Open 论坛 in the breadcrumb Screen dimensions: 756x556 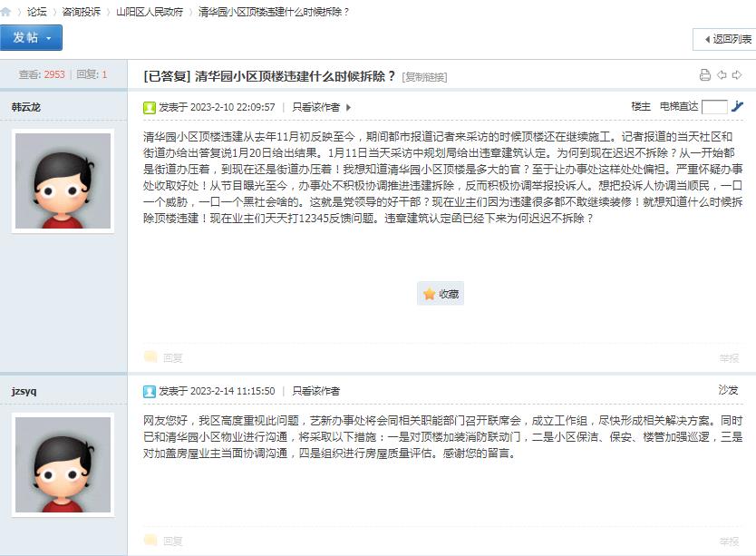[x=36, y=12]
